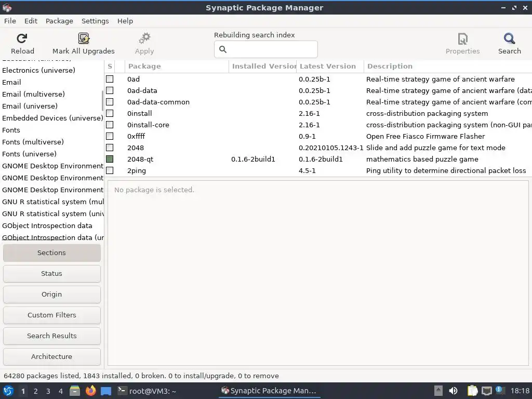Switch to Status filter view
Screen dimensions: 532x399
coord(51,273)
